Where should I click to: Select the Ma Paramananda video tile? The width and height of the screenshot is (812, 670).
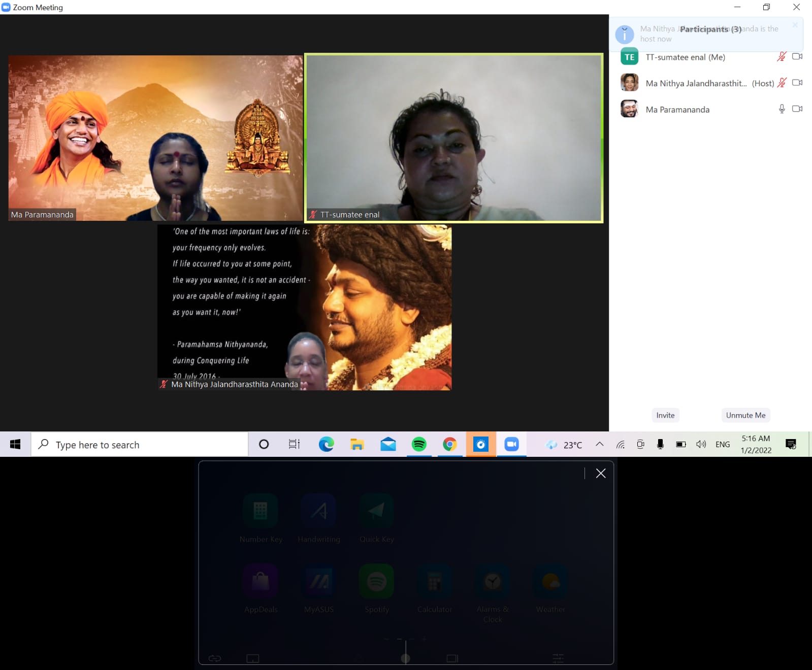pos(155,138)
